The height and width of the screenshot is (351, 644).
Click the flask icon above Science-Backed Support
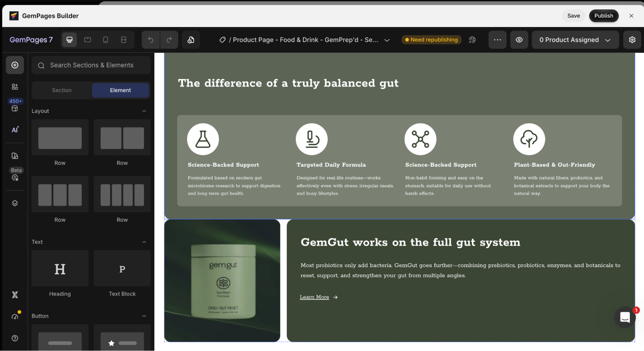click(203, 139)
